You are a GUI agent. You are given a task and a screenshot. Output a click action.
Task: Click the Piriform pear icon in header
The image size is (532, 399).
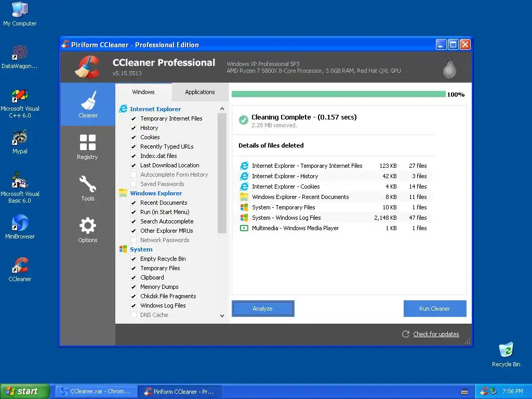[x=449, y=68]
